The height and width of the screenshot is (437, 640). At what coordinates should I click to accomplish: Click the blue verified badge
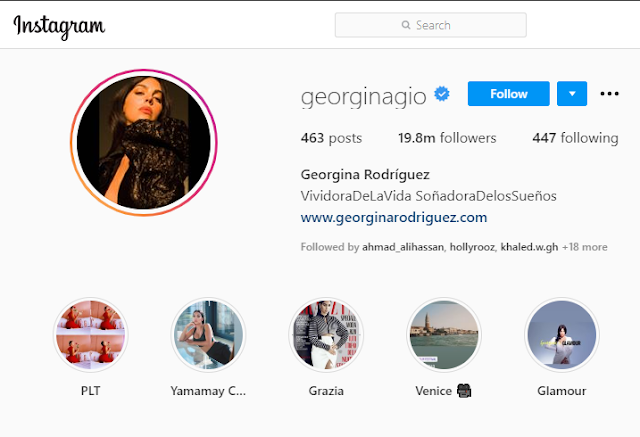pyautogui.click(x=442, y=94)
